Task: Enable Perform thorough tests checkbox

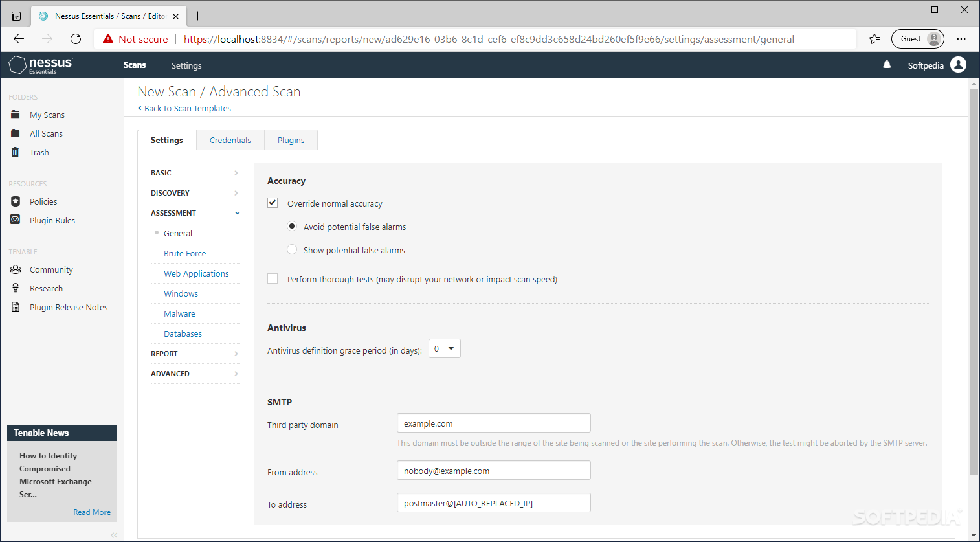Action: pyautogui.click(x=273, y=278)
